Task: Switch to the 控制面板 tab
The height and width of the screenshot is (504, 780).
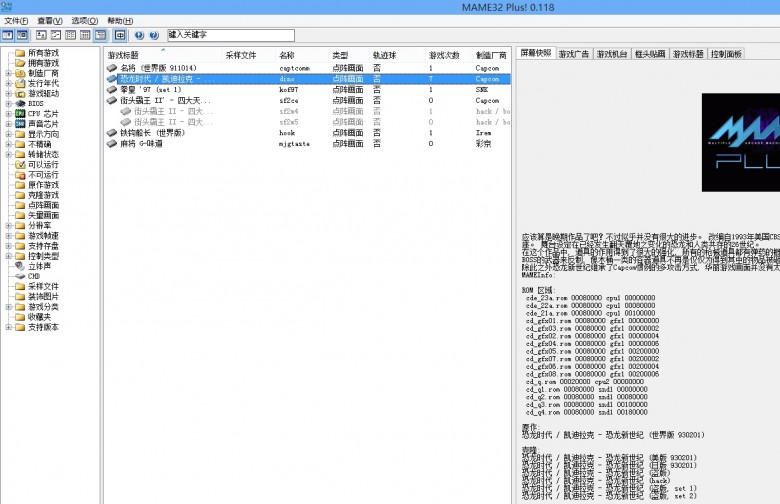Action: [x=726, y=54]
